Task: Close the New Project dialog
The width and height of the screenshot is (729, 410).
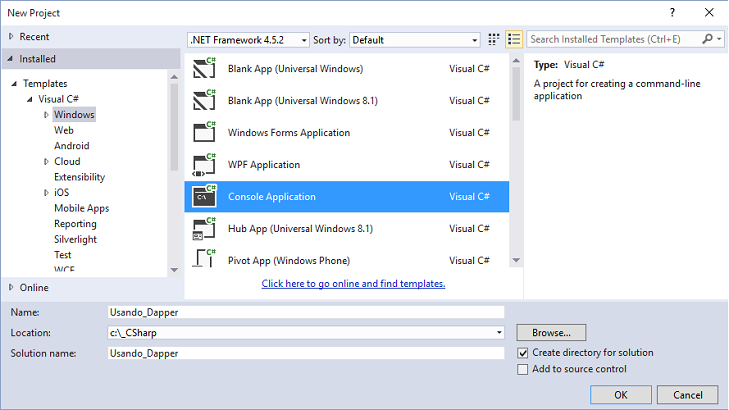Action: coord(709,13)
